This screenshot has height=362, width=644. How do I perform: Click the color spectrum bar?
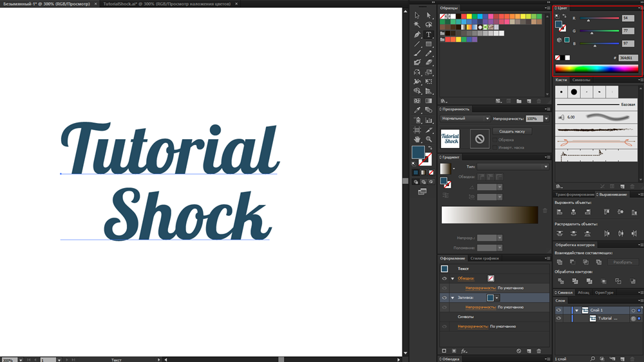point(597,69)
